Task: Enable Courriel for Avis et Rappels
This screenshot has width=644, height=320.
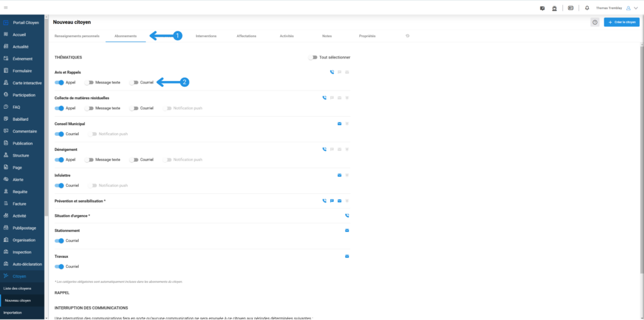Action: tap(134, 82)
